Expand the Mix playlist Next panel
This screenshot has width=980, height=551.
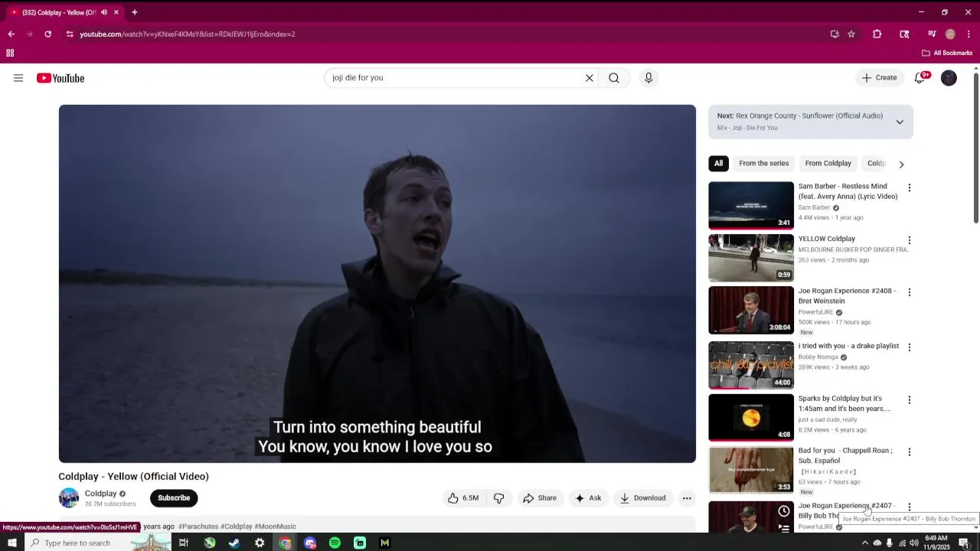(x=900, y=122)
